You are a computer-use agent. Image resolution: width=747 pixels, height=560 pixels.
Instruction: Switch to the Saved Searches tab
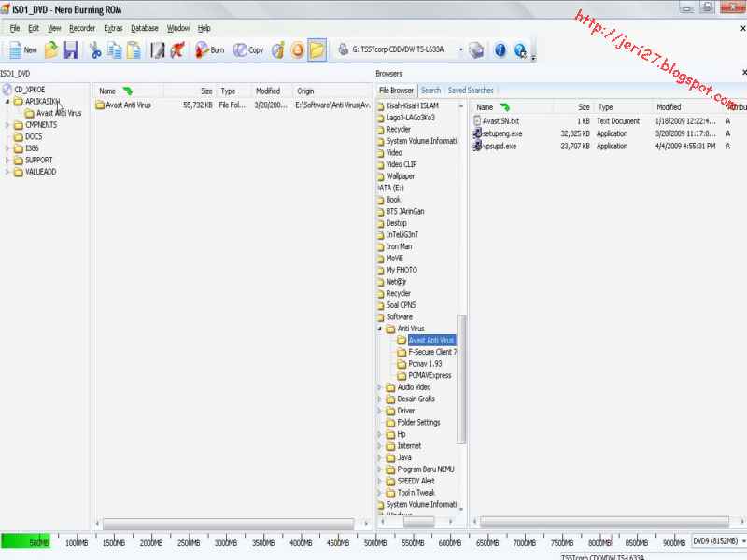[471, 90]
